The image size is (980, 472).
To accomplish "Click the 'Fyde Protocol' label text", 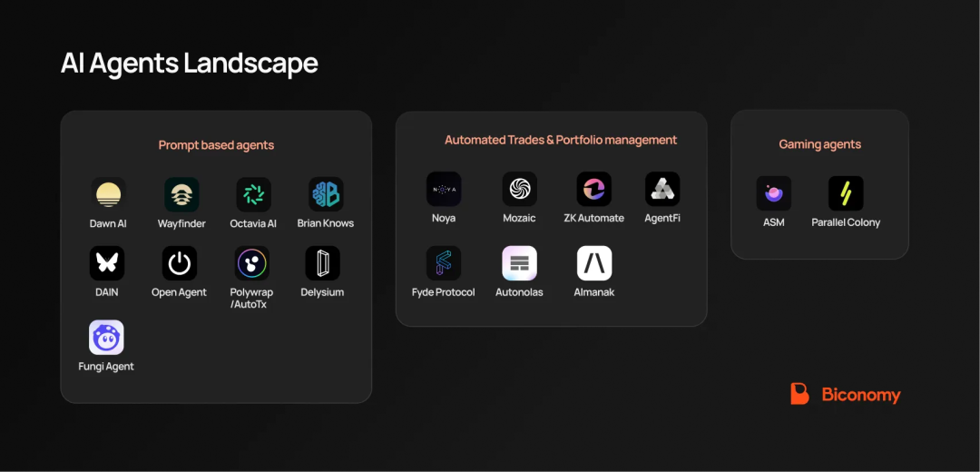I will click(x=444, y=292).
